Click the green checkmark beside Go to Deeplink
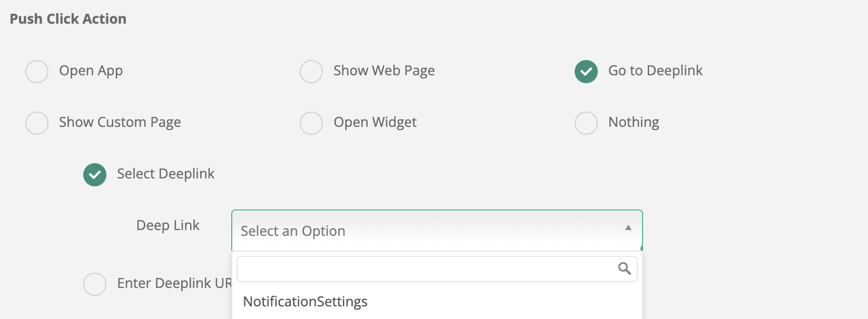The width and height of the screenshot is (868, 319). [x=586, y=72]
